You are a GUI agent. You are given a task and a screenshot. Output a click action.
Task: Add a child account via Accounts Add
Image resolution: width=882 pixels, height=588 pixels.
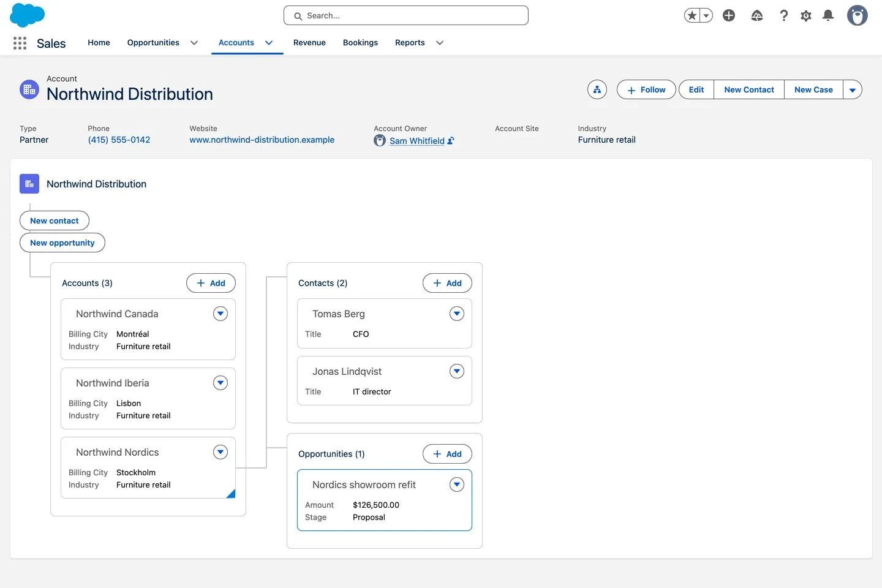click(x=211, y=283)
